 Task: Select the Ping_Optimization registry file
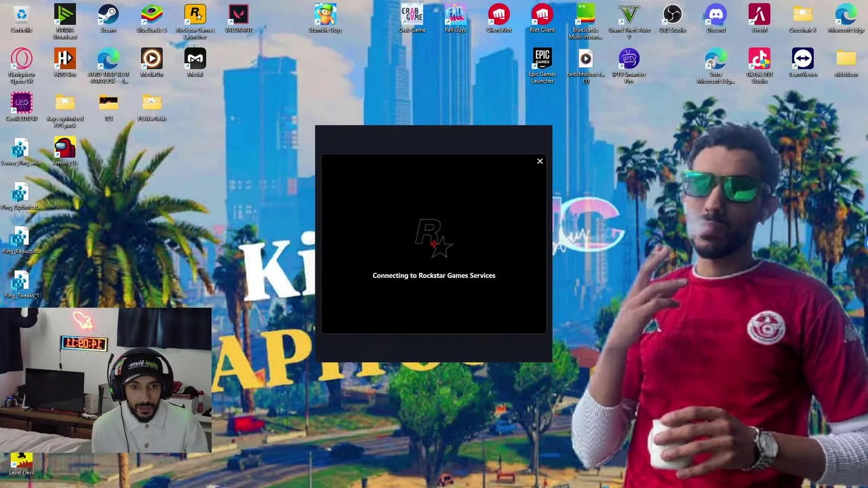click(22, 196)
